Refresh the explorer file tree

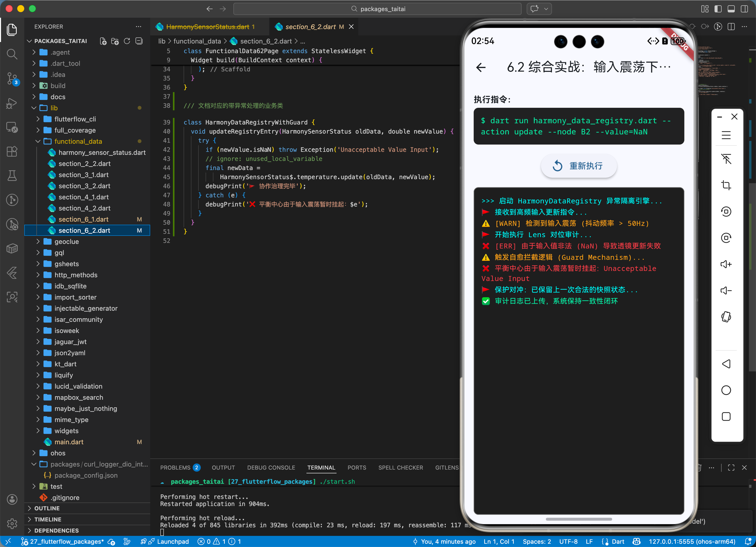pos(127,41)
